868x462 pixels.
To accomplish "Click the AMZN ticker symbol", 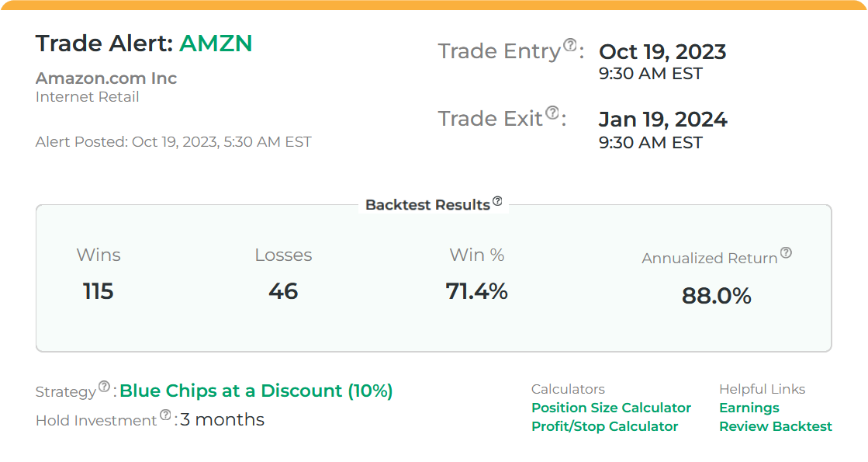I will [x=215, y=43].
